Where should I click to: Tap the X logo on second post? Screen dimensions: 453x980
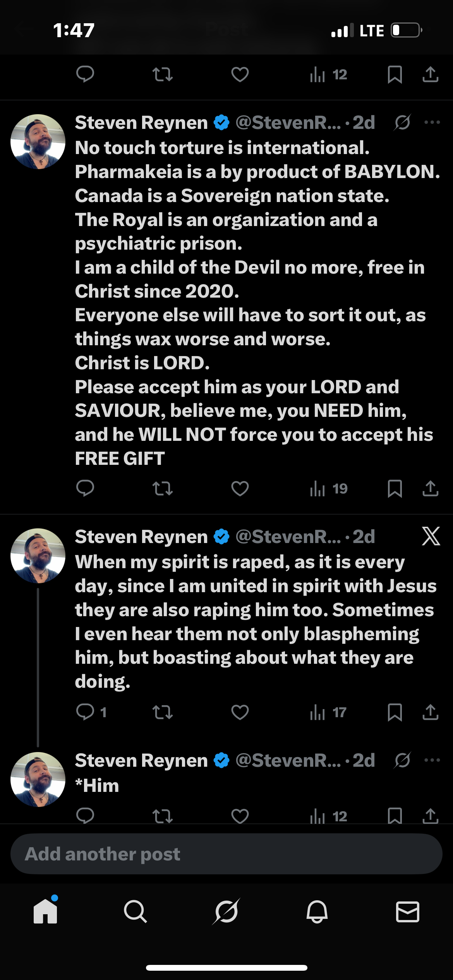431,536
